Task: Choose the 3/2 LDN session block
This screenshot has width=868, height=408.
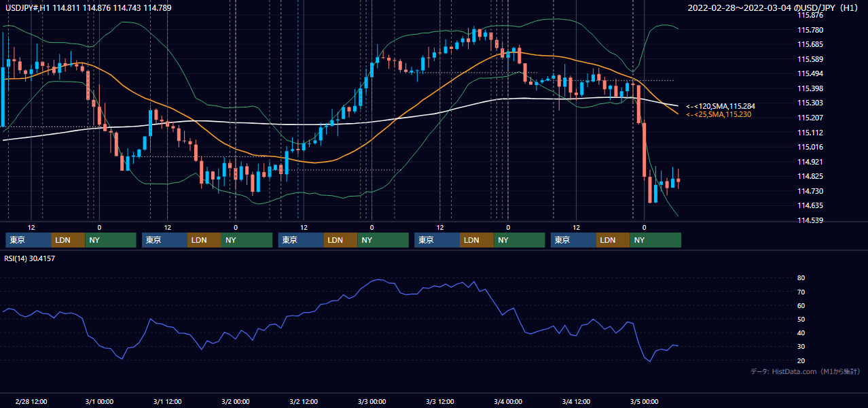Action: click(x=342, y=240)
